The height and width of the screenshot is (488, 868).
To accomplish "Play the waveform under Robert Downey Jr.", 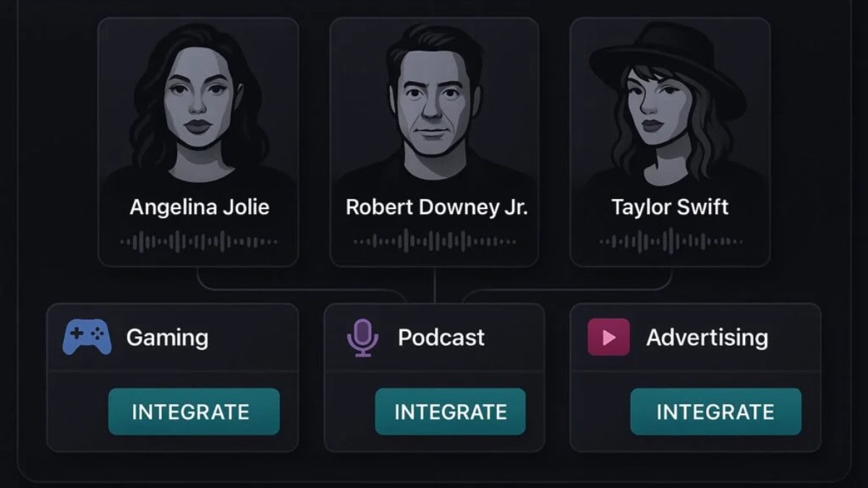I will point(434,241).
